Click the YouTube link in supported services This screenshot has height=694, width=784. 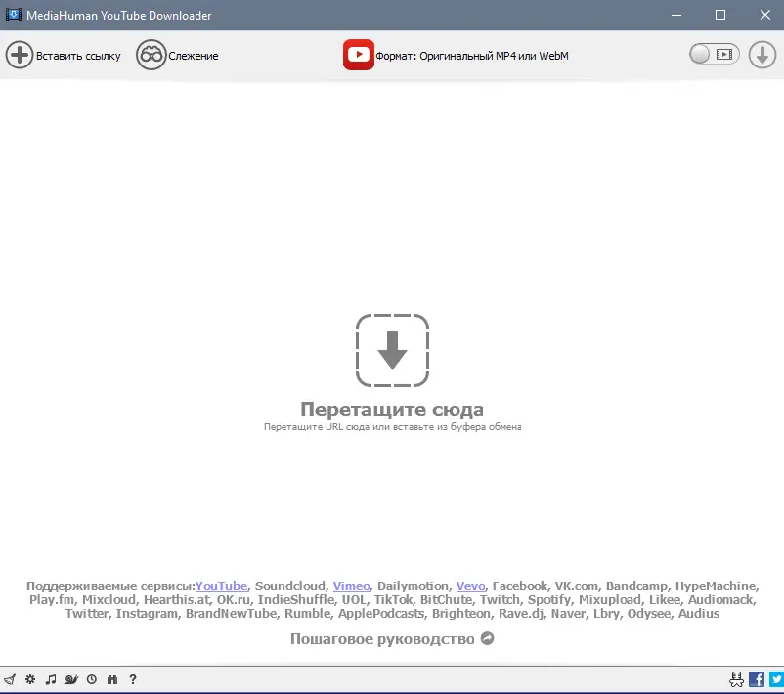222,586
